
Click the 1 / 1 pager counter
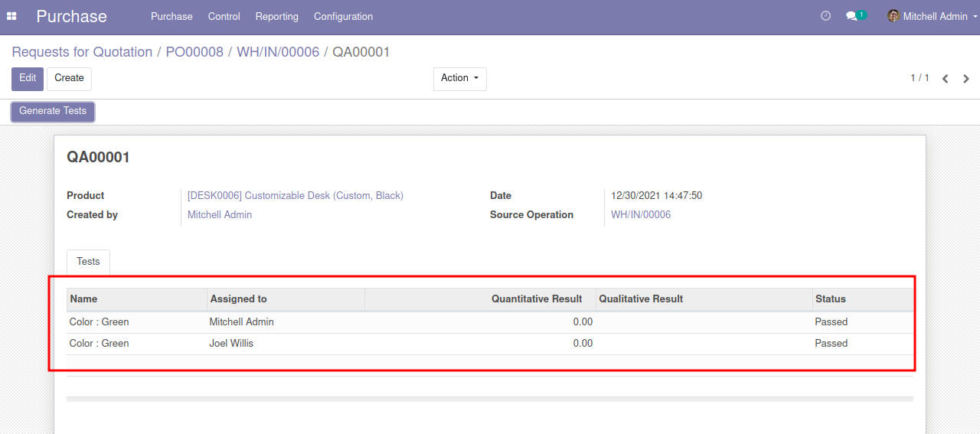pos(920,78)
